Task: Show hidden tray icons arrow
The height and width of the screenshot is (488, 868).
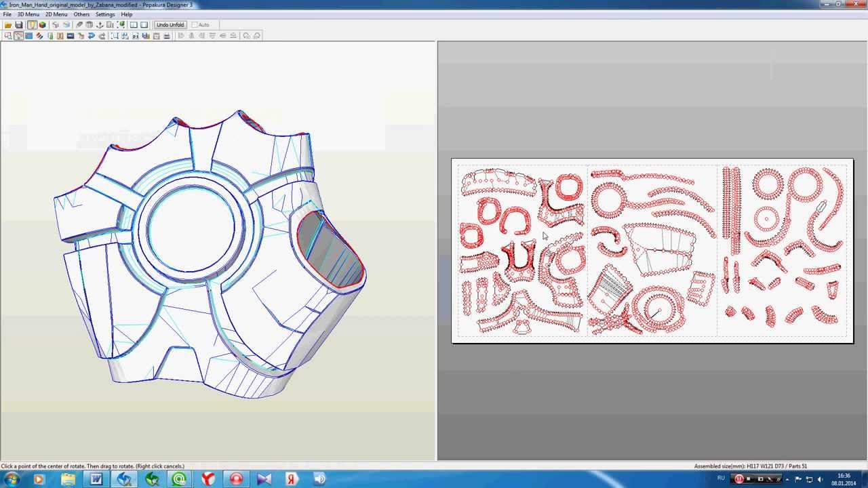Action: [x=788, y=480]
